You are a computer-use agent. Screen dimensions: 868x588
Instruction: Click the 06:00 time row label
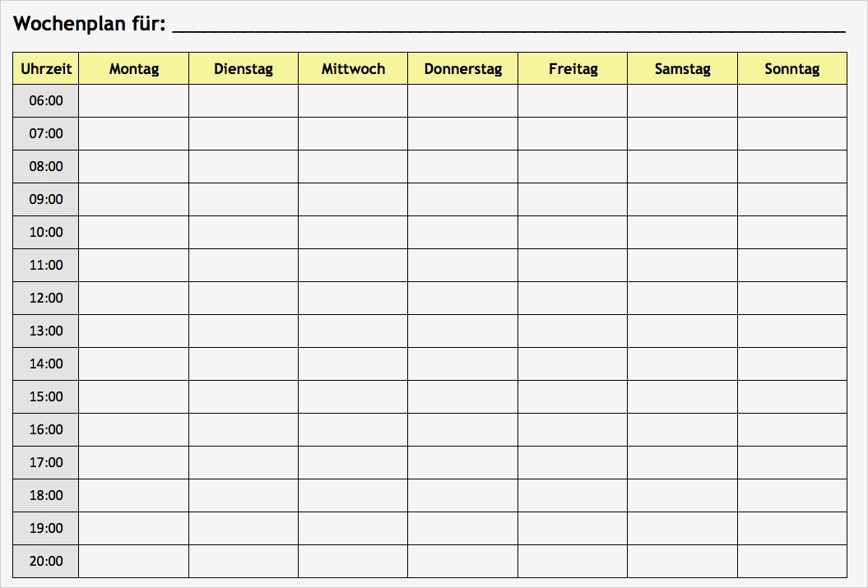point(46,101)
